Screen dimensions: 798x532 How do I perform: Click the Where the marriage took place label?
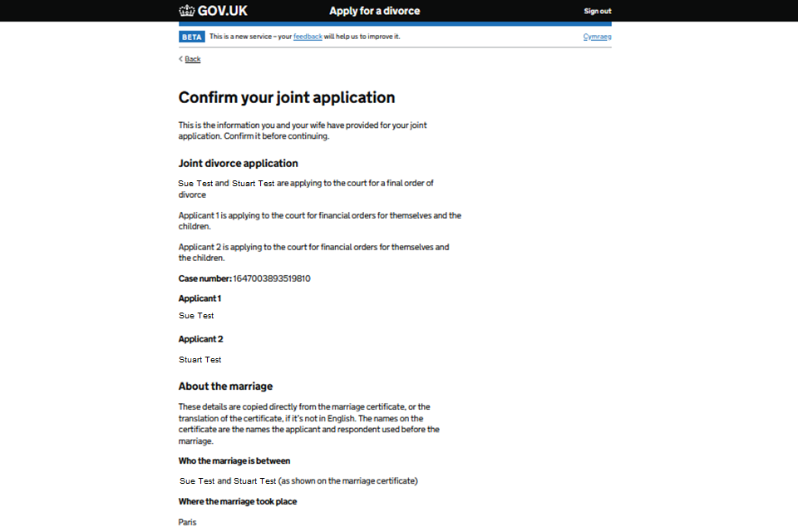(x=237, y=501)
